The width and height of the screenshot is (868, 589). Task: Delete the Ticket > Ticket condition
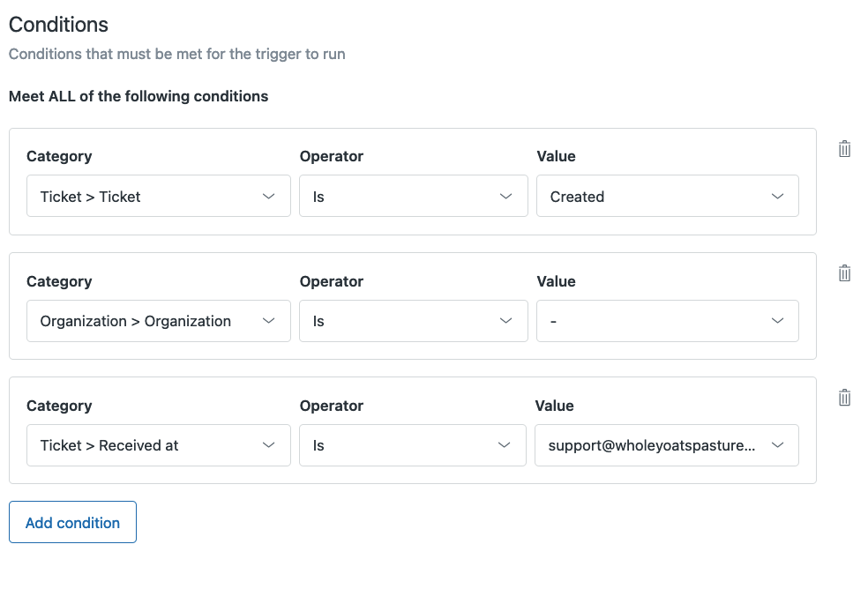pyautogui.click(x=844, y=149)
